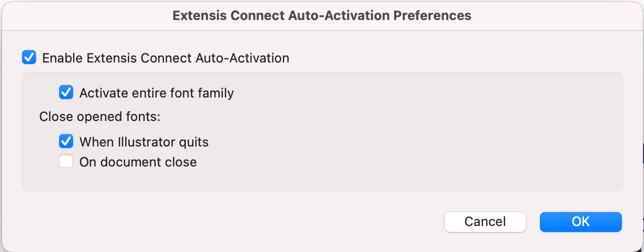Toggle the checked box before When Illustrator quits
The width and height of the screenshot is (644, 252).
pyautogui.click(x=66, y=141)
